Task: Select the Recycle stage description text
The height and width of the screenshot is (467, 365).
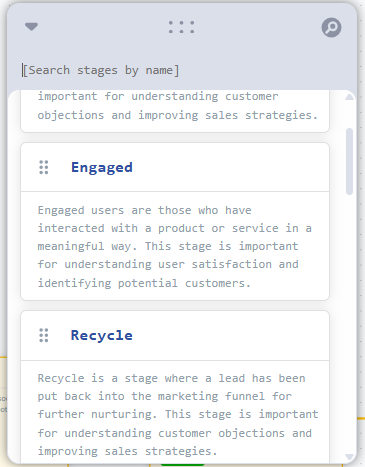Action: coord(178,414)
